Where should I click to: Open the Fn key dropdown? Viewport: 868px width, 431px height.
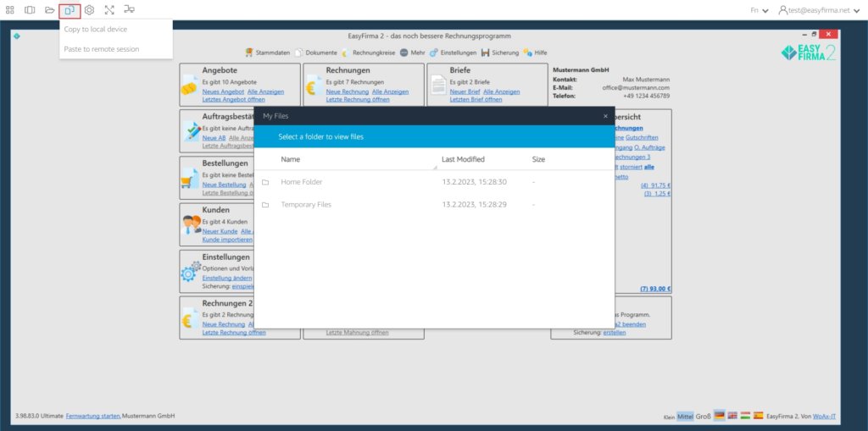click(759, 10)
